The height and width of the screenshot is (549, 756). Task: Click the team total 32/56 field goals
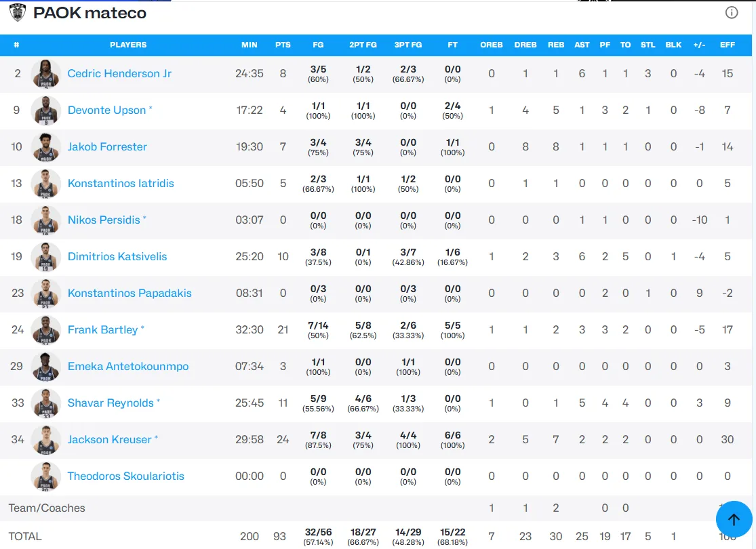[x=318, y=537]
